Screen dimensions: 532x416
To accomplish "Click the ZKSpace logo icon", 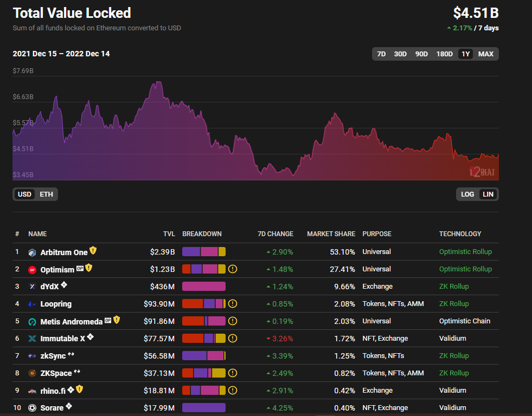I will (x=32, y=373).
